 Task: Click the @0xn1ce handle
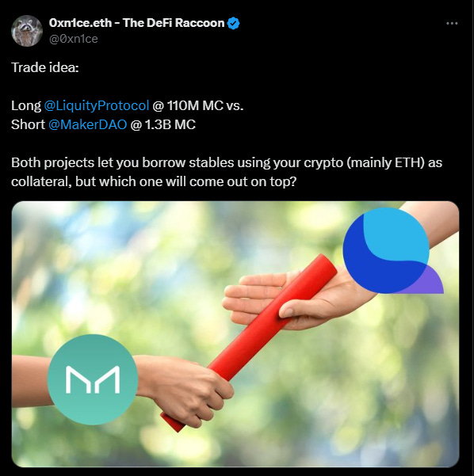tap(73, 39)
